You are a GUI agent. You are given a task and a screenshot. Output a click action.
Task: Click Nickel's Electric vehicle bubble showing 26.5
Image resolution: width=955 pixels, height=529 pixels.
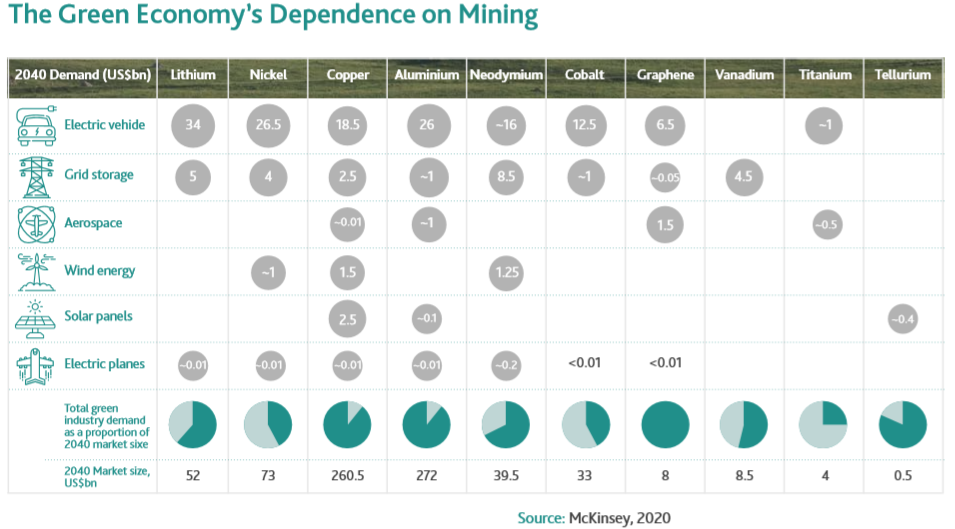coord(268,126)
